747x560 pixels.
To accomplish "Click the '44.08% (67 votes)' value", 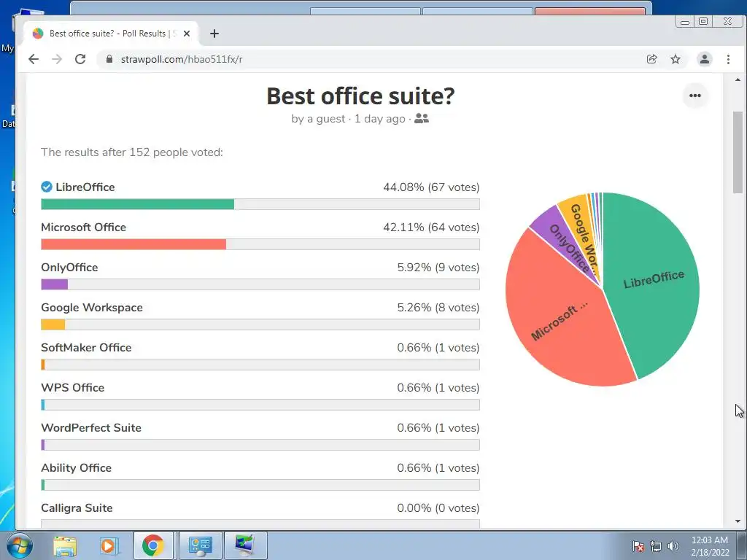I will tap(431, 187).
